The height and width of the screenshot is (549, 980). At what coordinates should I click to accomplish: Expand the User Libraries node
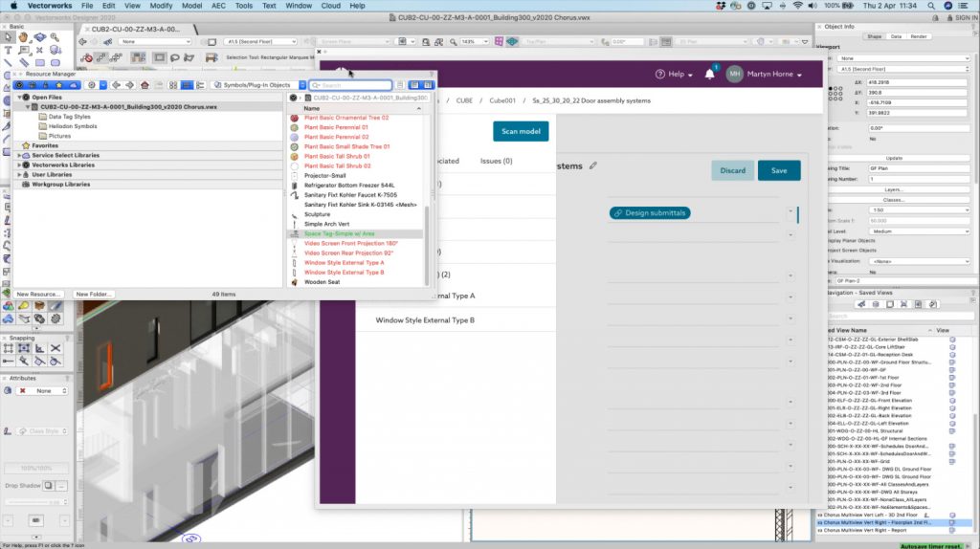point(19,175)
